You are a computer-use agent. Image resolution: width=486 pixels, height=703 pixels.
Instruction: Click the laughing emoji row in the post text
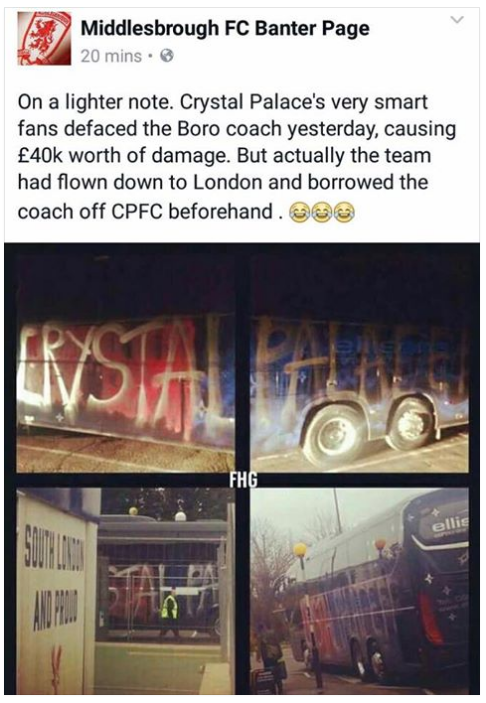coord(321,212)
